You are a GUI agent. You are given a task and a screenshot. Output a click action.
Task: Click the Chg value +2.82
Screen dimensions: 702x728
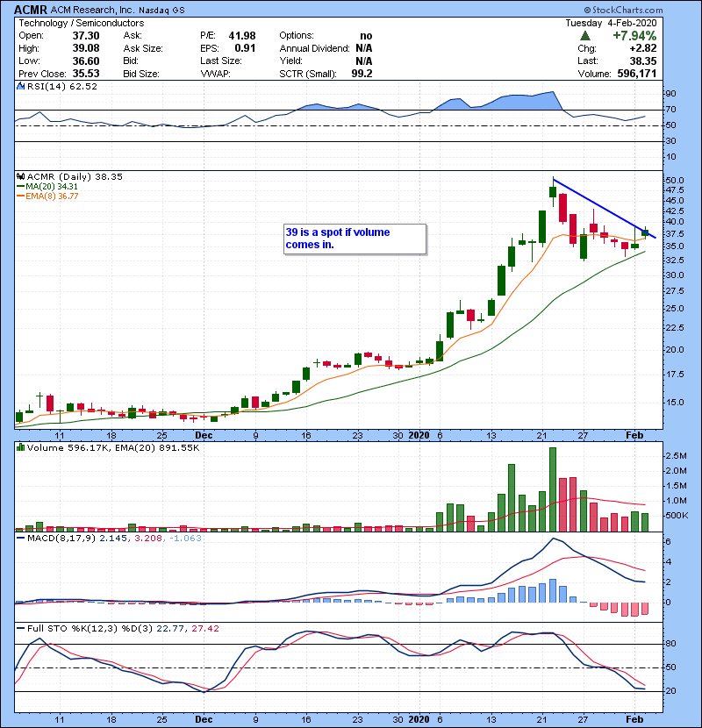coord(643,48)
